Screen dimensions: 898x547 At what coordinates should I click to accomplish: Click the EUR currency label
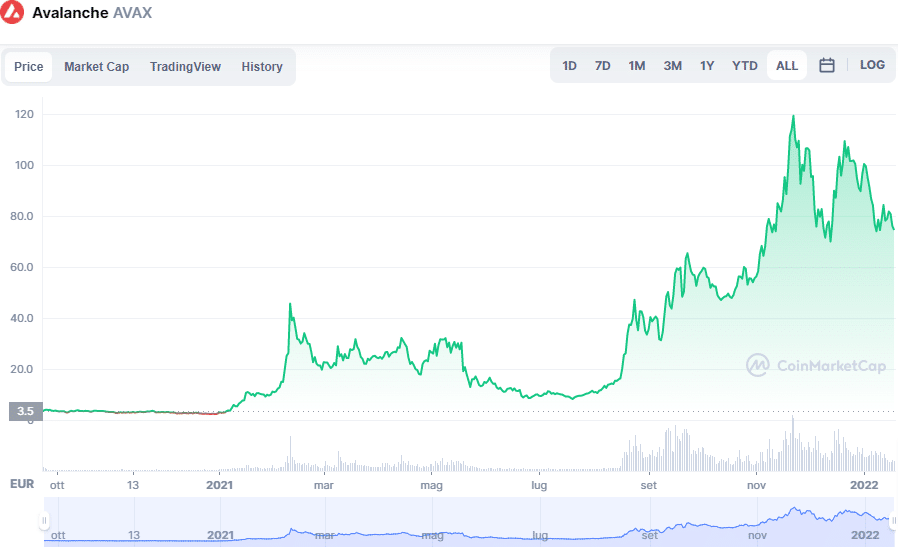click(22, 484)
